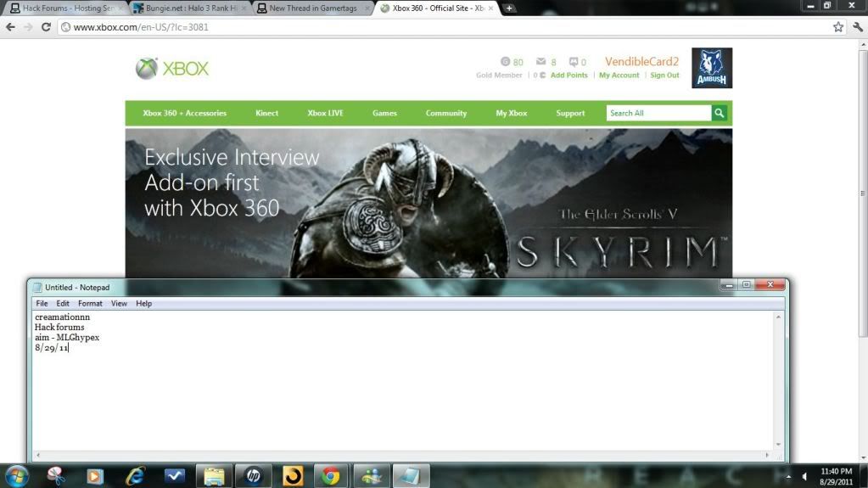The width and height of the screenshot is (868, 488).
Task: Open Windows Explorer folder on the taskbar
Action: pos(214,476)
